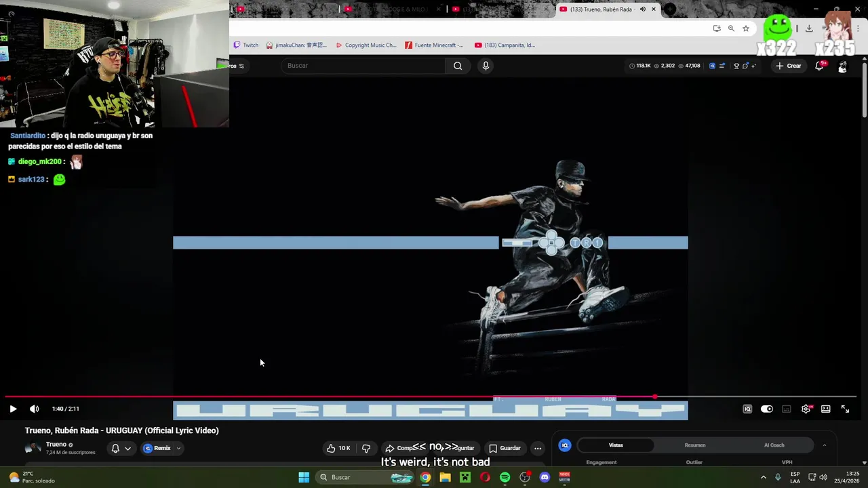Like the video with 10 K likes
This screenshot has width=868, height=488.
tap(338, 448)
